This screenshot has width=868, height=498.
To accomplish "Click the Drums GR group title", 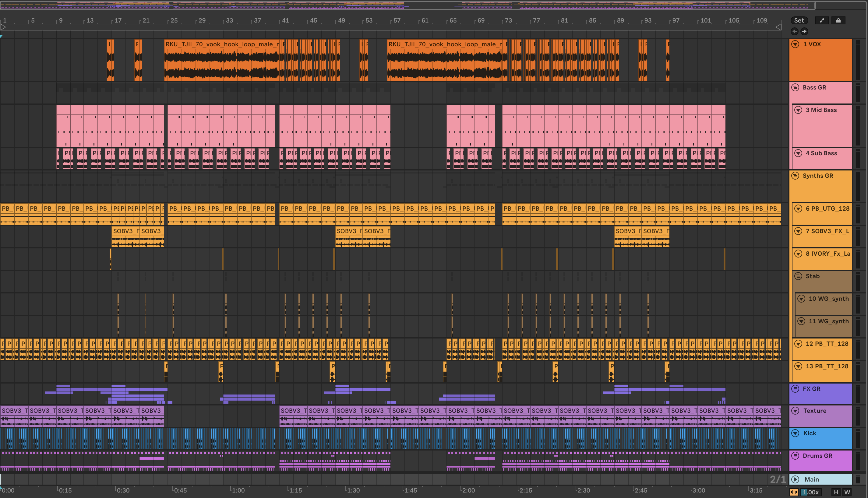I will 817,456.
